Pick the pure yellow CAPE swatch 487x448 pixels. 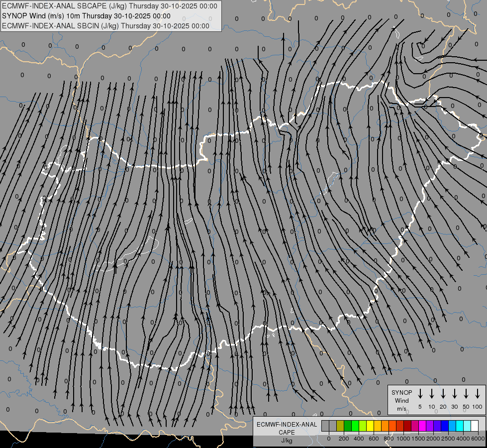point(370,426)
